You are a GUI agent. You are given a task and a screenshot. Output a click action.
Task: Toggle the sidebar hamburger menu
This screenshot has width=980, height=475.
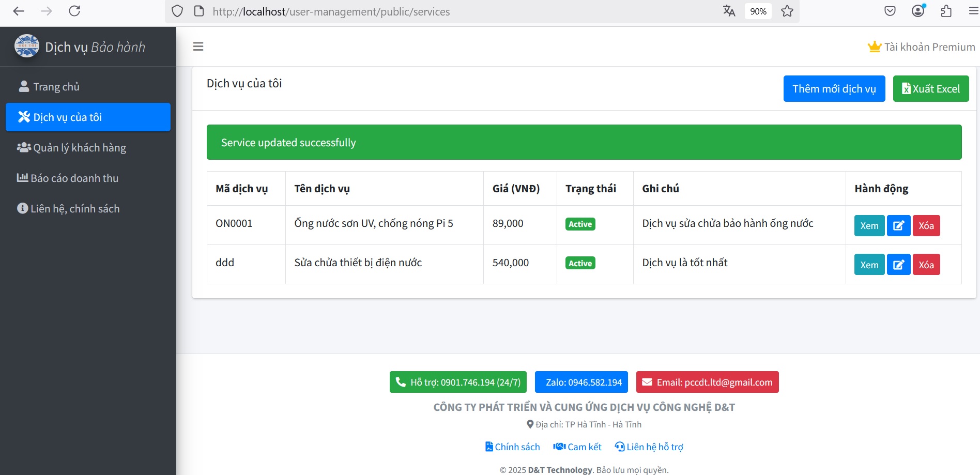198,47
